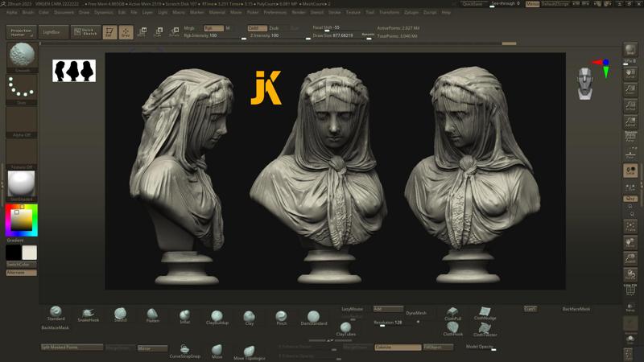Select the Move brush

217,352
